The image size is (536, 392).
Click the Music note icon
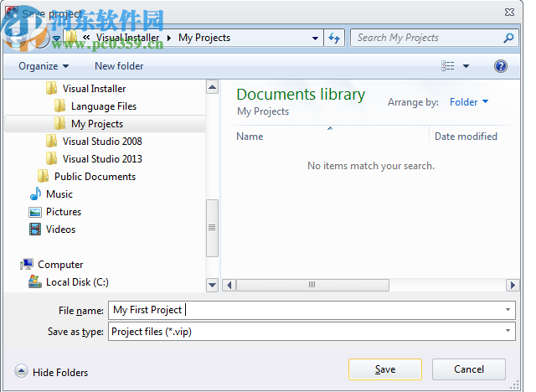click(35, 193)
